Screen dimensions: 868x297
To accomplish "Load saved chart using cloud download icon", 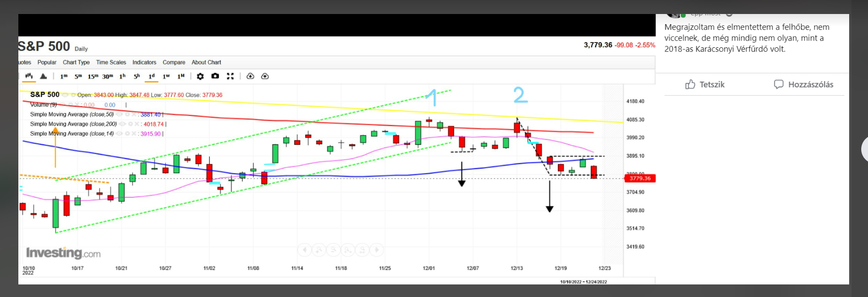I will pyautogui.click(x=250, y=76).
